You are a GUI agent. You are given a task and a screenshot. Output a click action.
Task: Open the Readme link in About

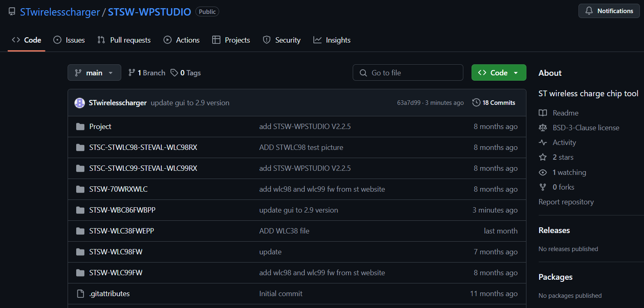[x=565, y=113]
